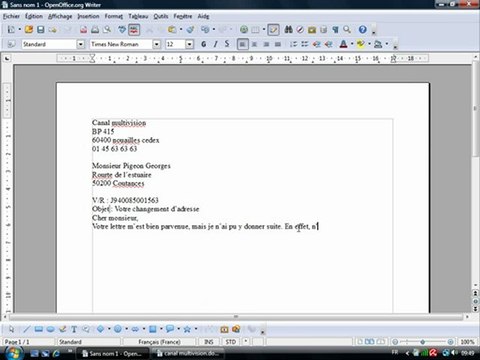Toggle bulleted list icon
The width and height of the screenshot is (480, 360).
[x=305, y=44]
